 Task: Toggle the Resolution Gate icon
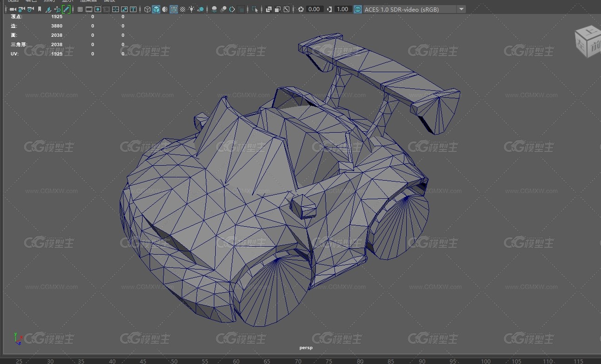click(x=98, y=9)
